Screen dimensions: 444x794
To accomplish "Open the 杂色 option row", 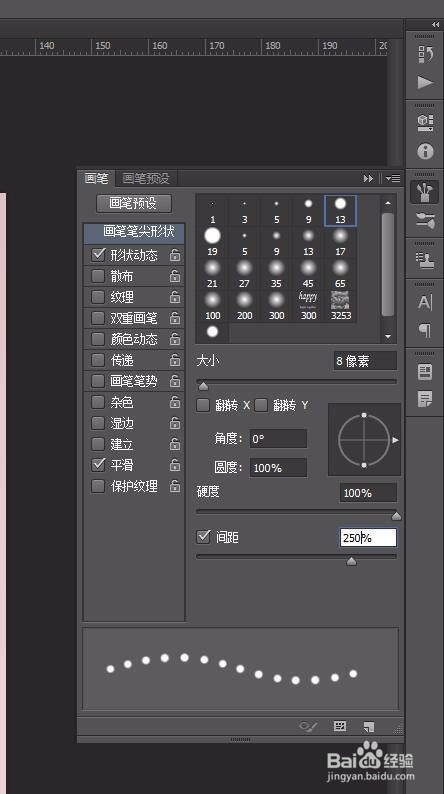I will click(x=134, y=402).
